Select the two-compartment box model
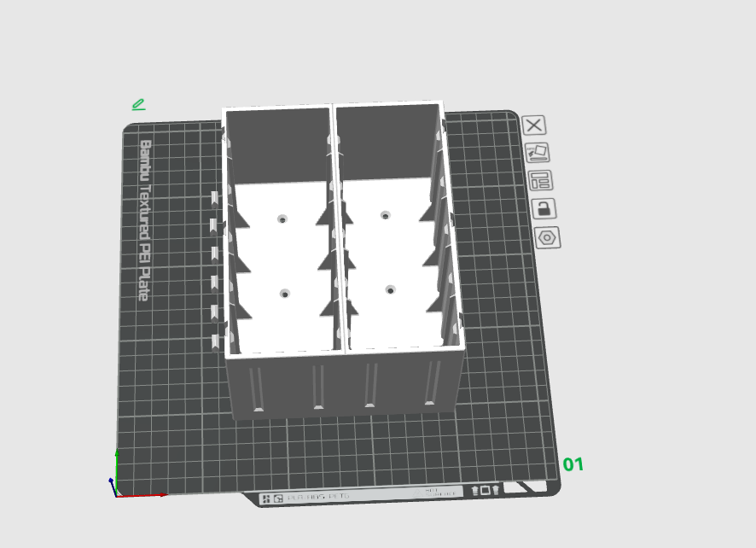The image size is (756, 548). [x=342, y=260]
